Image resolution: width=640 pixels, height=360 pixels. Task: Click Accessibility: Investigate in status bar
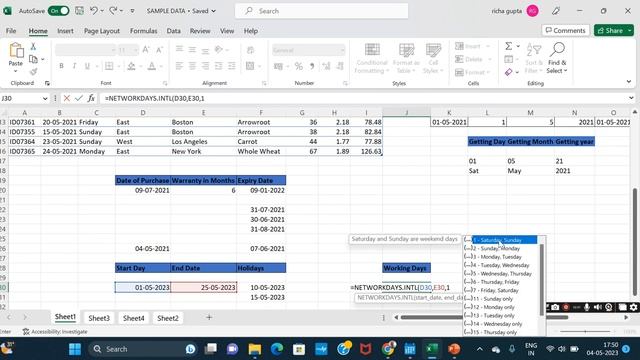point(55,331)
